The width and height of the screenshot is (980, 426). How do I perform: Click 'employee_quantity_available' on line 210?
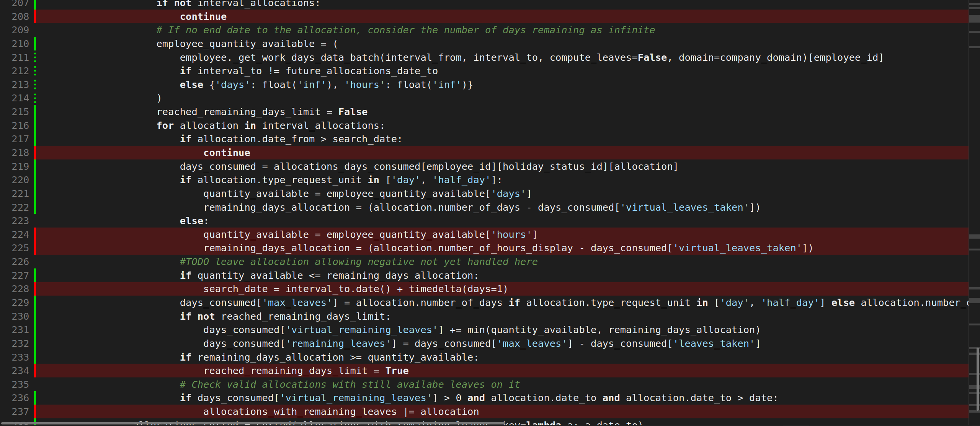(235, 44)
